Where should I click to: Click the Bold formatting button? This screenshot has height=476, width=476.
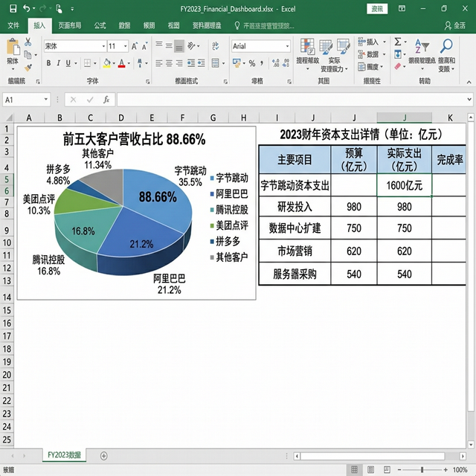point(48,63)
